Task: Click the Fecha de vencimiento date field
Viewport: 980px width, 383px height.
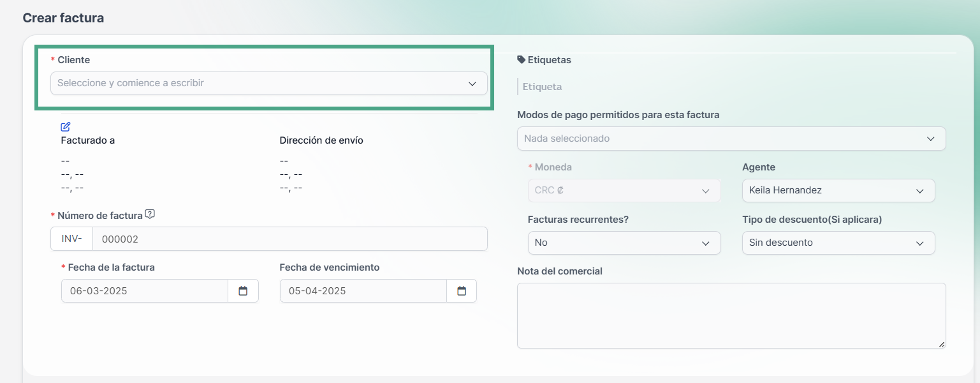Action: coord(363,291)
